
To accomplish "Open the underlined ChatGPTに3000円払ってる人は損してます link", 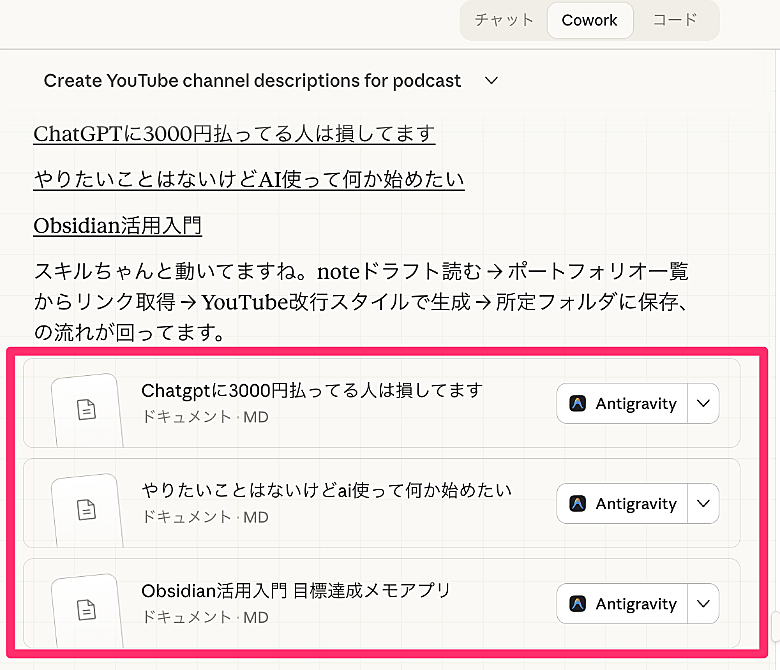I will [x=234, y=134].
